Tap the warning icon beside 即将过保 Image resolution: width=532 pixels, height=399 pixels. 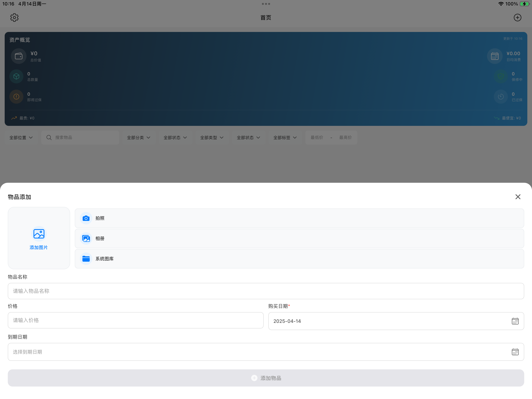coord(16,97)
